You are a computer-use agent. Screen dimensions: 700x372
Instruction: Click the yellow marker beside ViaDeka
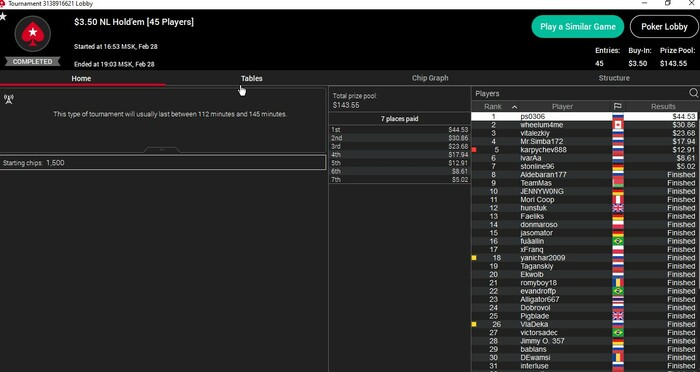click(474, 324)
